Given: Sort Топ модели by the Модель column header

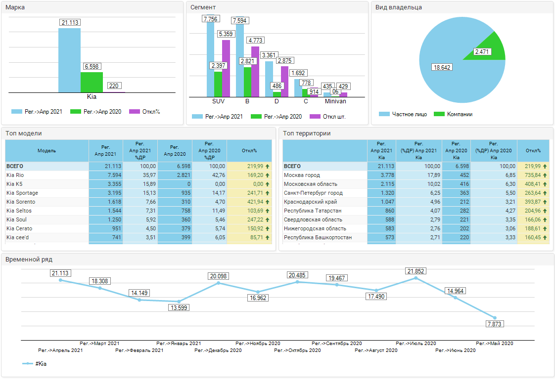Looking at the screenshot, I should (47, 151).
